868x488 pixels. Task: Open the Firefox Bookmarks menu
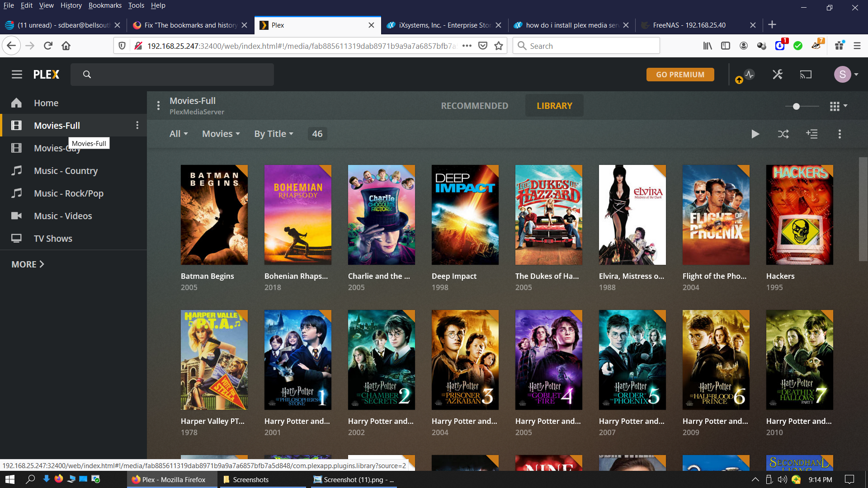point(105,5)
